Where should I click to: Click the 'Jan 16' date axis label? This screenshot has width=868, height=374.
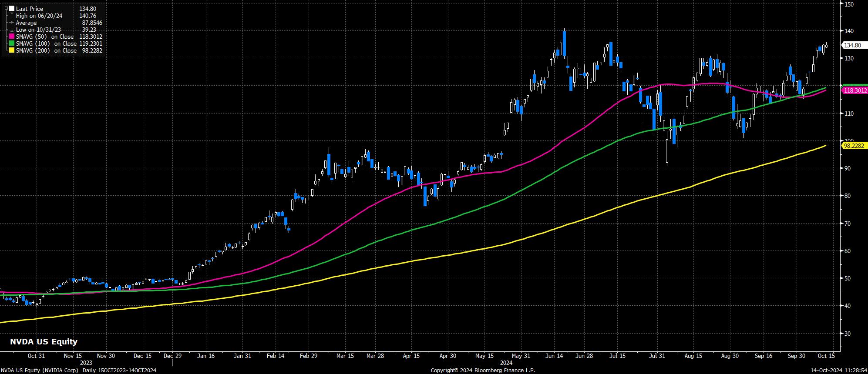206,356
